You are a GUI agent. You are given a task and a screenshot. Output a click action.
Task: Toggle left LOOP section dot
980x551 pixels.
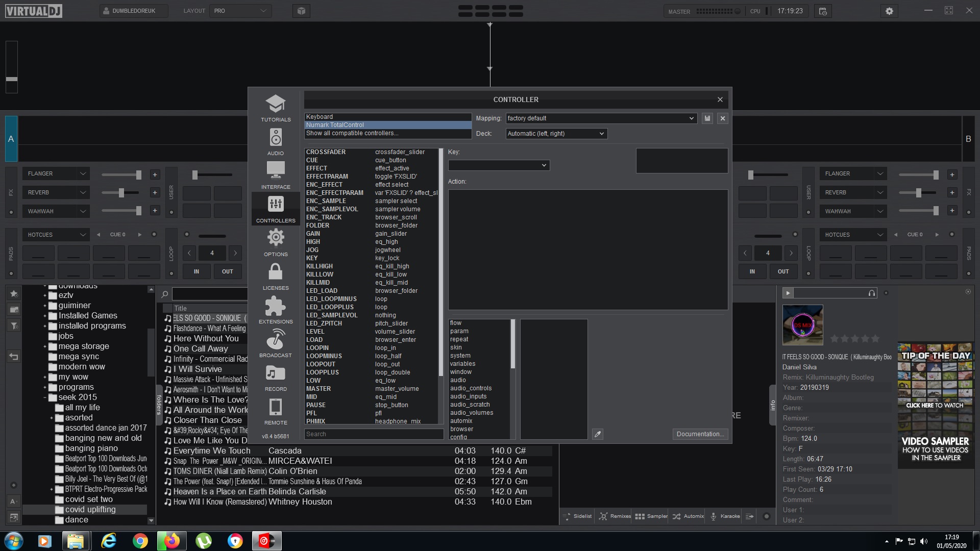[x=171, y=273]
